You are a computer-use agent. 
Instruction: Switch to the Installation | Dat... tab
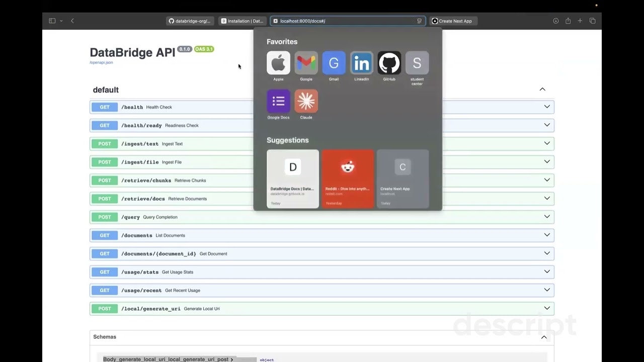[x=243, y=21]
